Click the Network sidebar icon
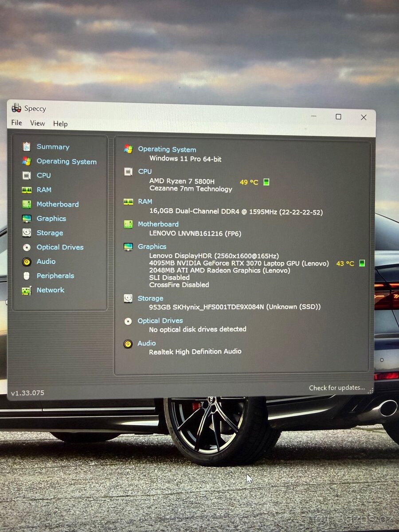 click(27, 290)
